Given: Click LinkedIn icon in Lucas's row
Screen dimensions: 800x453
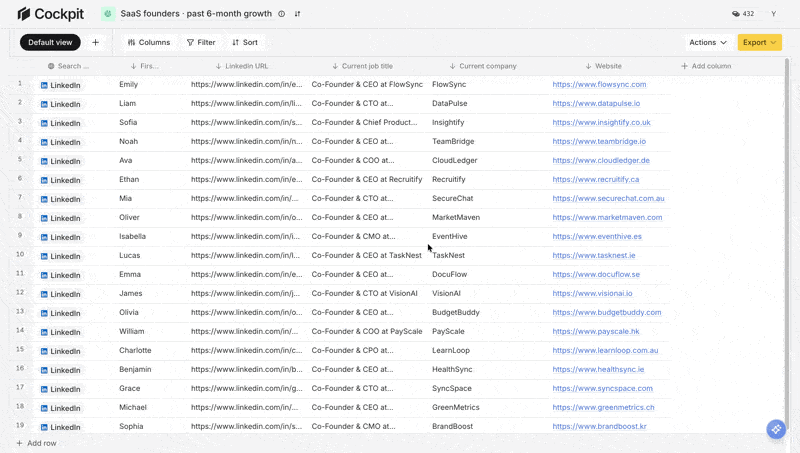Looking at the screenshot, I should 44,256.
